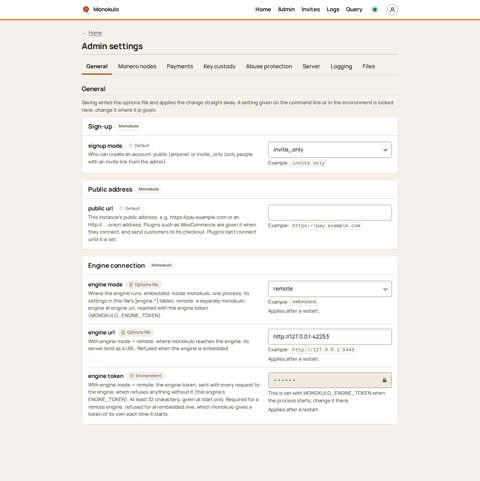
Task: Switch to the Monero nodes tab
Action: 137,66
